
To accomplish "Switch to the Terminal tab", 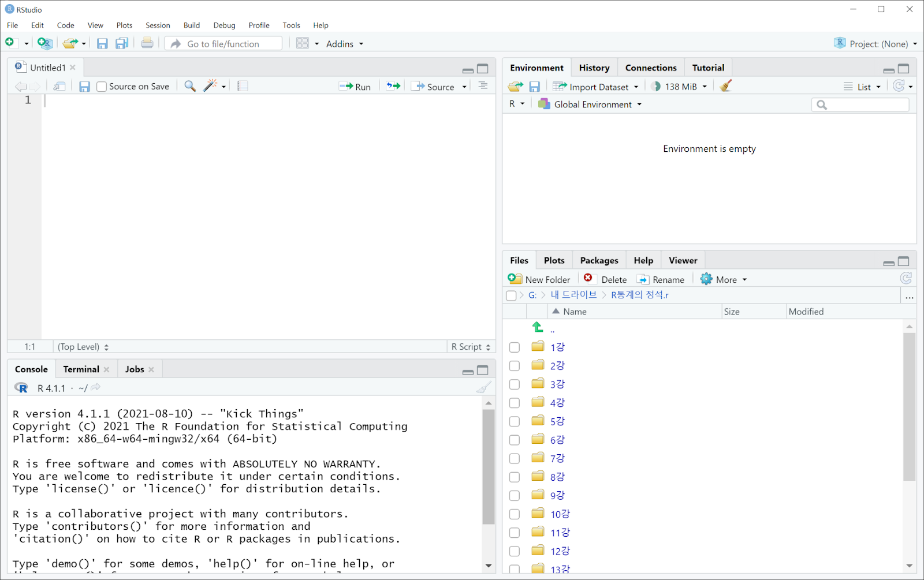I will click(81, 369).
